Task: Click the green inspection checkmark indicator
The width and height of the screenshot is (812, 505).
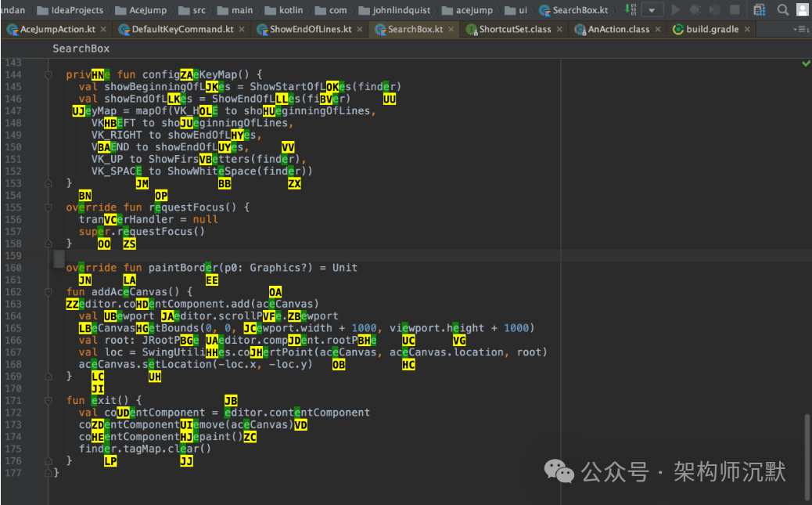Action: pos(806,63)
